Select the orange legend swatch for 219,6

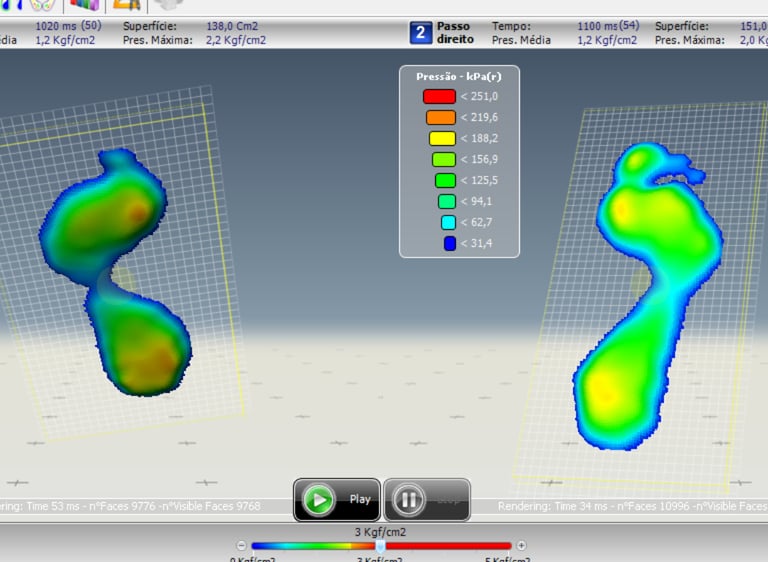click(x=441, y=118)
